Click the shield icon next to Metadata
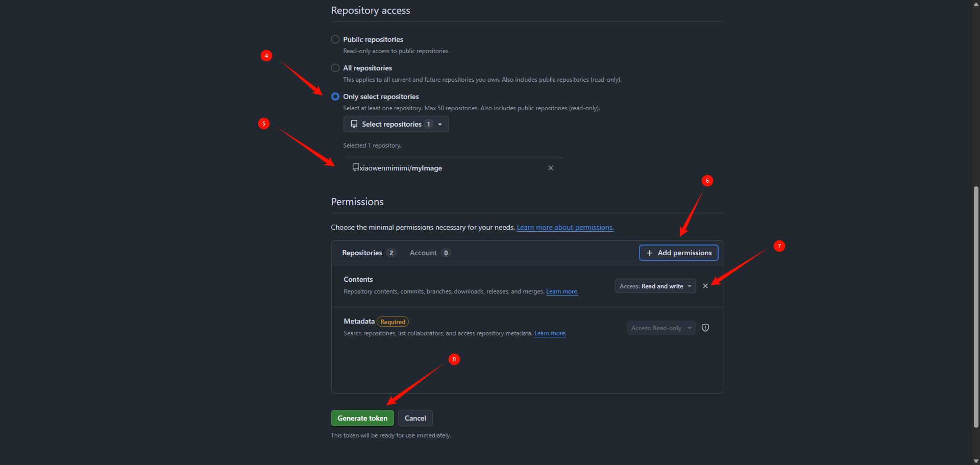Image resolution: width=980 pixels, height=465 pixels. pos(705,328)
